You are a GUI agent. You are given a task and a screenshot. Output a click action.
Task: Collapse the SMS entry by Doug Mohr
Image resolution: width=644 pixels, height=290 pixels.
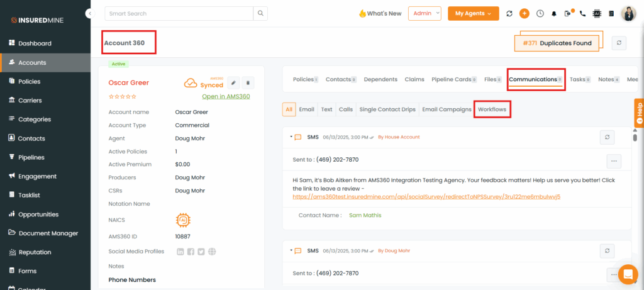[x=291, y=250]
